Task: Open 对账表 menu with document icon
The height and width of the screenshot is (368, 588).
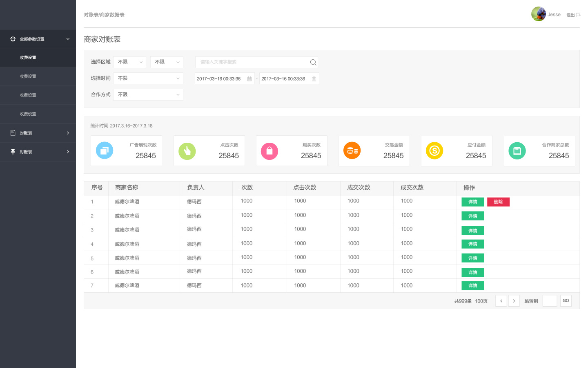Action: coord(38,133)
